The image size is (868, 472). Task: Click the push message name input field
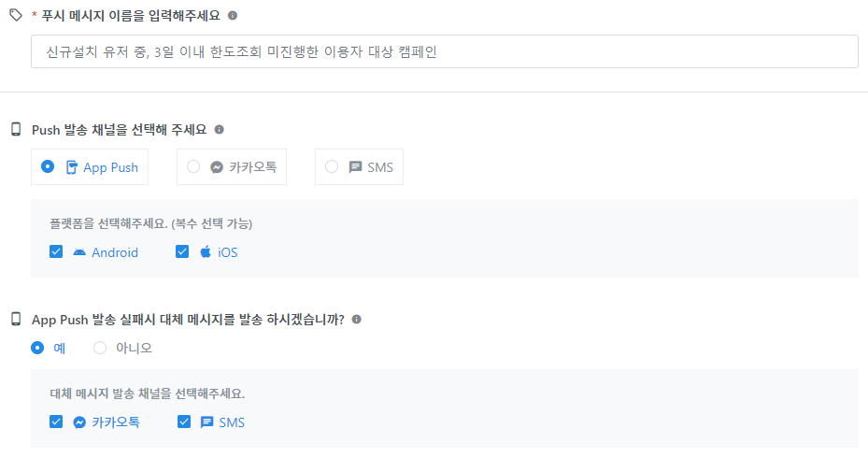tap(444, 51)
